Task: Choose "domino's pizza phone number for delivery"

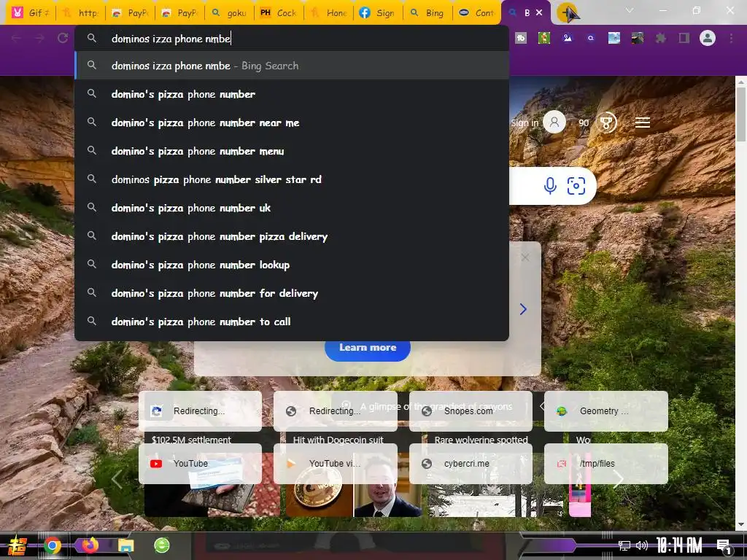Action: tap(292, 293)
